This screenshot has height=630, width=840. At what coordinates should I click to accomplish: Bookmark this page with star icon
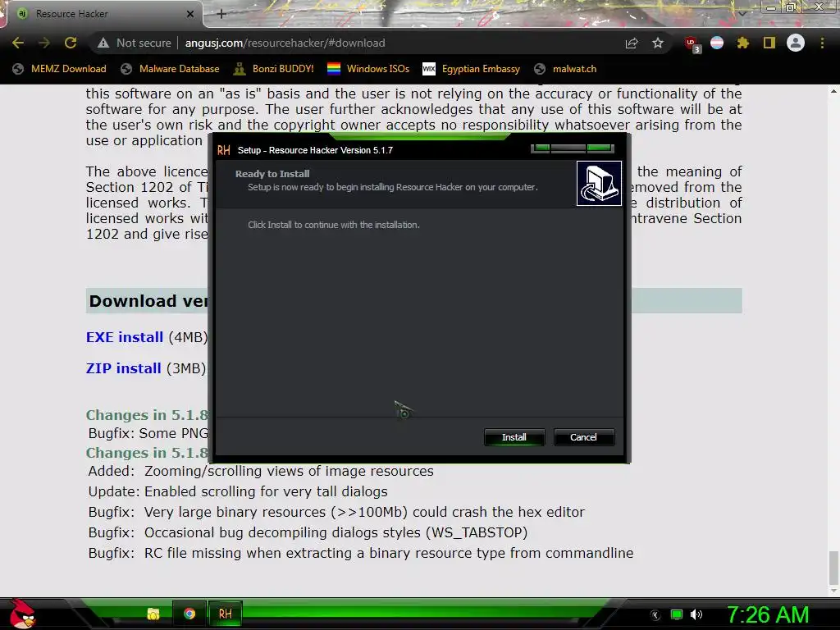pyautogui.click(x=658, y=43)
